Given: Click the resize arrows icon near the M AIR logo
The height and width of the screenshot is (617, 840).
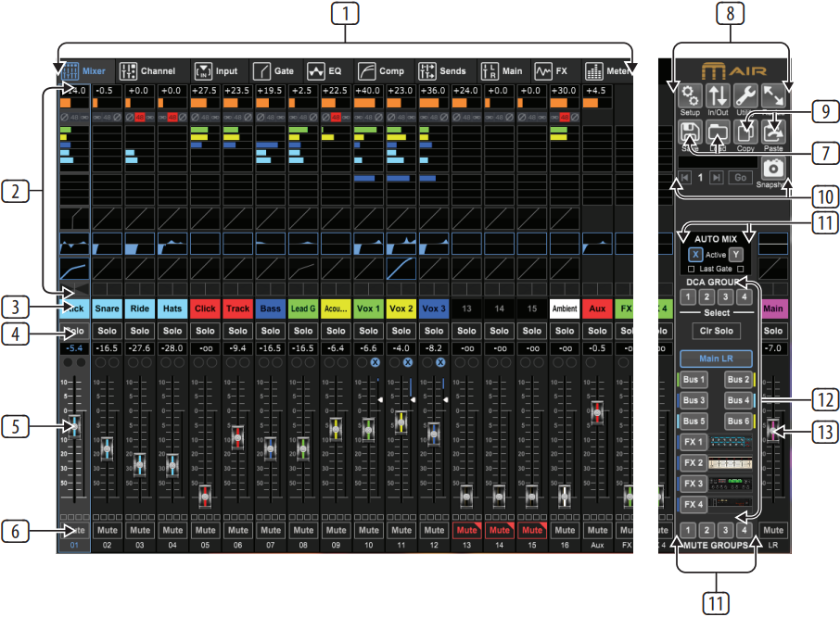Looking at the screenshot, I should tap(775, 97).
